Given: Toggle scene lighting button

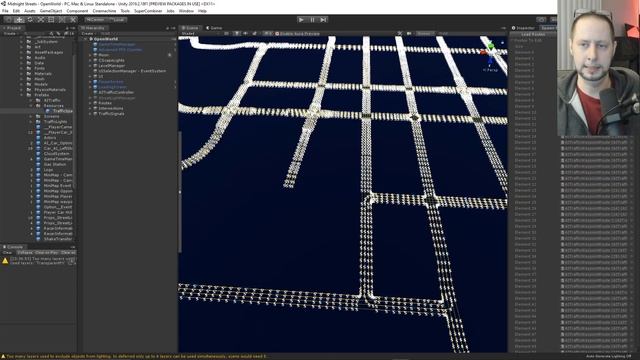Looking at the screenshot, I should pos(237,33).
